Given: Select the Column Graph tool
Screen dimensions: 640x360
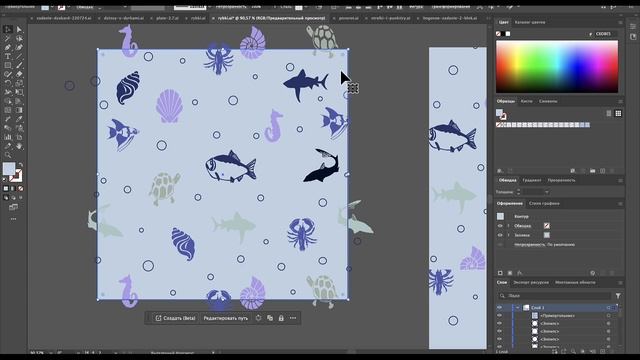Looking at the screenshot, I should click(8, 137).
